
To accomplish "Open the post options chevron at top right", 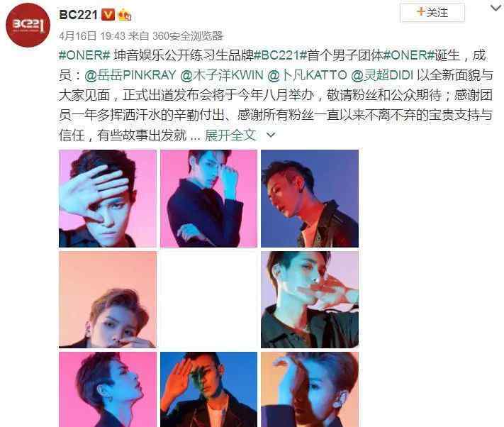I will point(496,8).
